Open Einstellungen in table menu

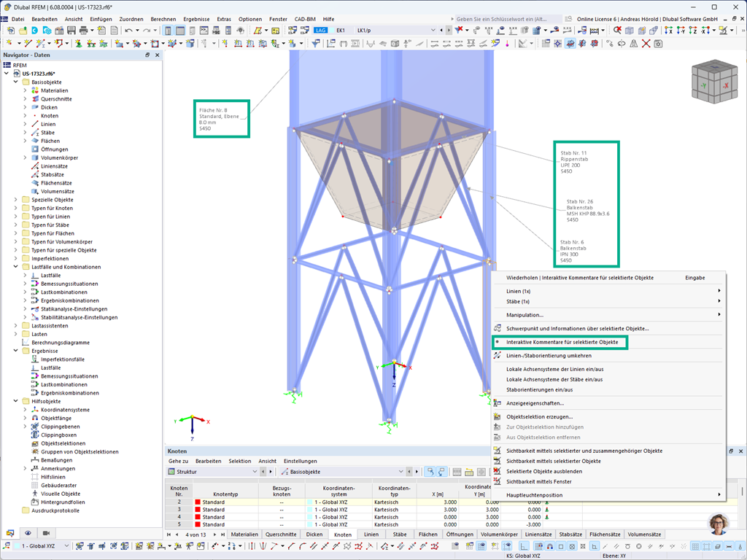click(x=300, y=461)
